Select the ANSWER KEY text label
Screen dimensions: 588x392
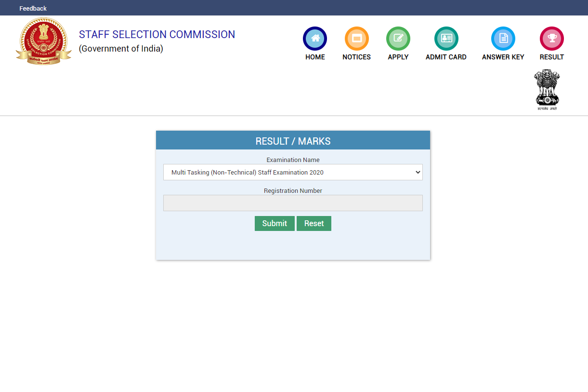(503, 57)
